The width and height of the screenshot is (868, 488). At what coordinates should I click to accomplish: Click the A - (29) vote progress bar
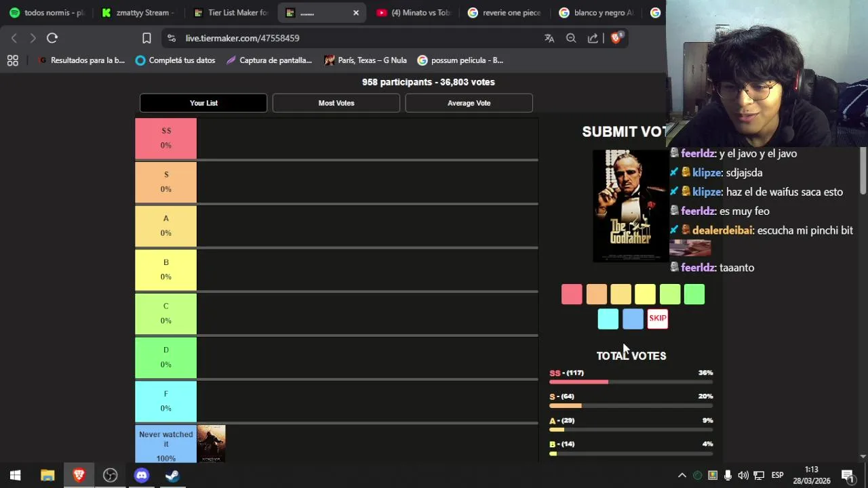631,429
